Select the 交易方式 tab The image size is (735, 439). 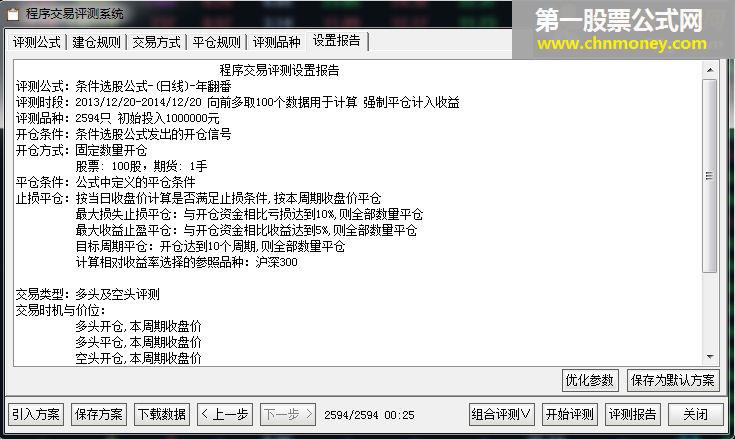pos(157,42)
